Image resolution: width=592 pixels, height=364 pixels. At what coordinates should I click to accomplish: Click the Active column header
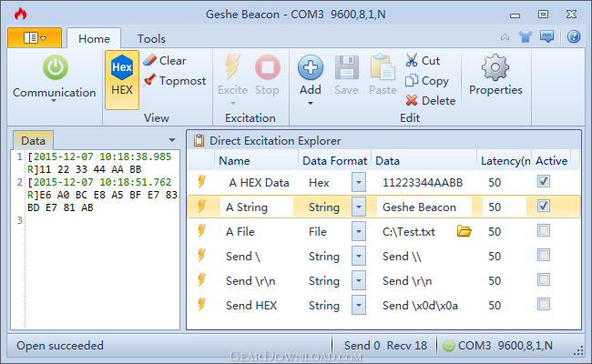[x=551, y=161]
